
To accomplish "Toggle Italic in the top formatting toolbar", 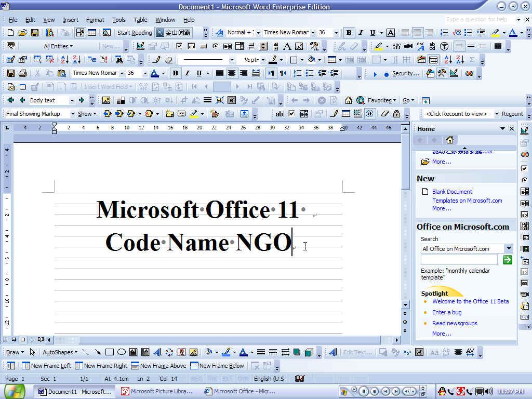I will [361, 33].
